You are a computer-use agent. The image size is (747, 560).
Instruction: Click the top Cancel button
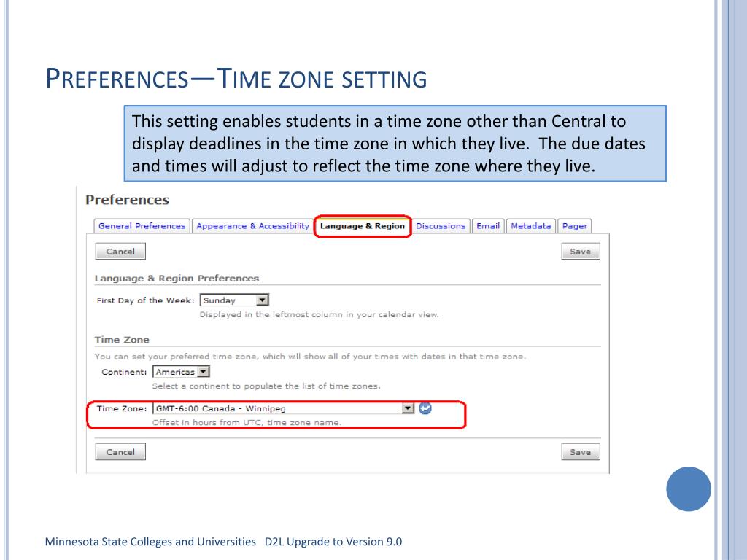coord(120,252)
